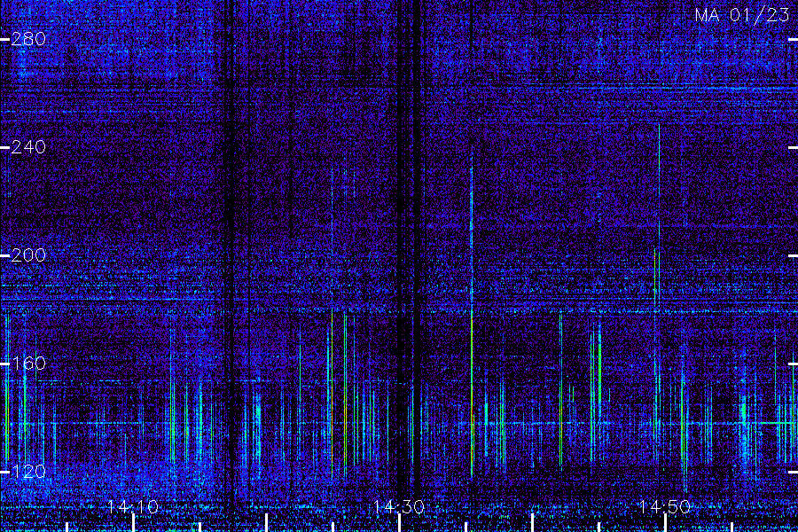Click the 14:30 time axis label
The width and height of the screenshot is (798, 532).
click(x=398, y=506)
